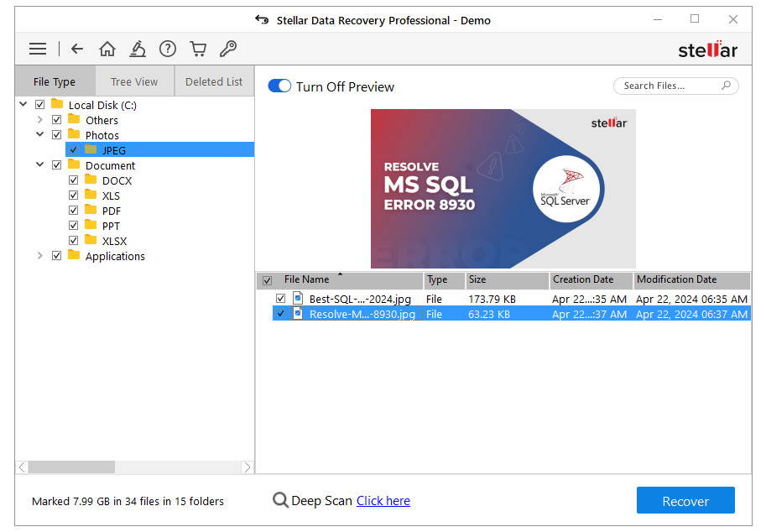Click the Local Disk (C:) folder icon
The height and width of the screenshot is (532, 766).
(57, 104)
